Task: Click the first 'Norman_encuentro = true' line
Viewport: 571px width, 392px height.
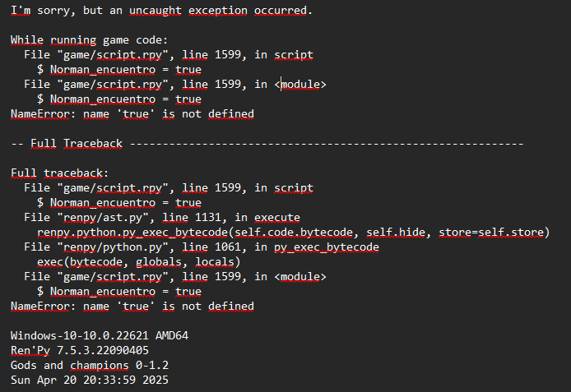Action: click(119, 70)
